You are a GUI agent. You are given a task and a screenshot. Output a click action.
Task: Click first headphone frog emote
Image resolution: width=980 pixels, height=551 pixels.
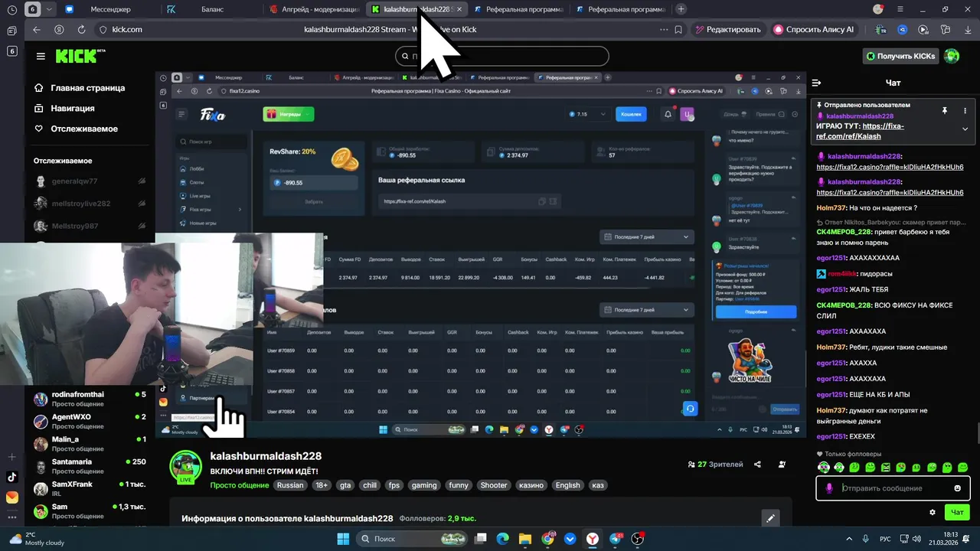[824, 467]
